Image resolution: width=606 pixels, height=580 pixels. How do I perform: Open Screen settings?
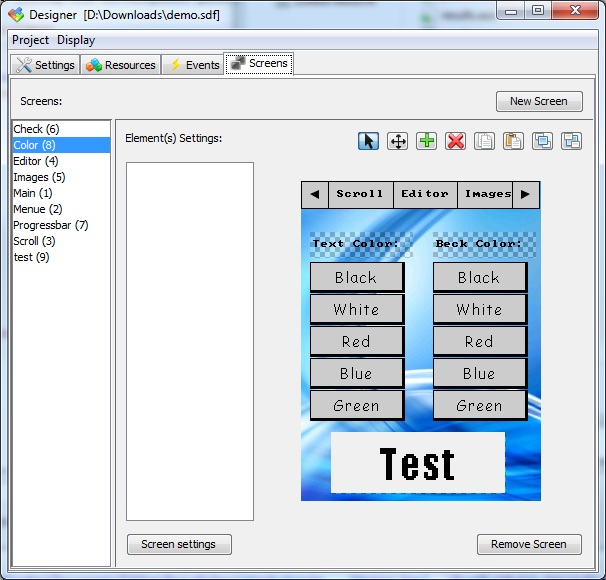pos(179,544)
